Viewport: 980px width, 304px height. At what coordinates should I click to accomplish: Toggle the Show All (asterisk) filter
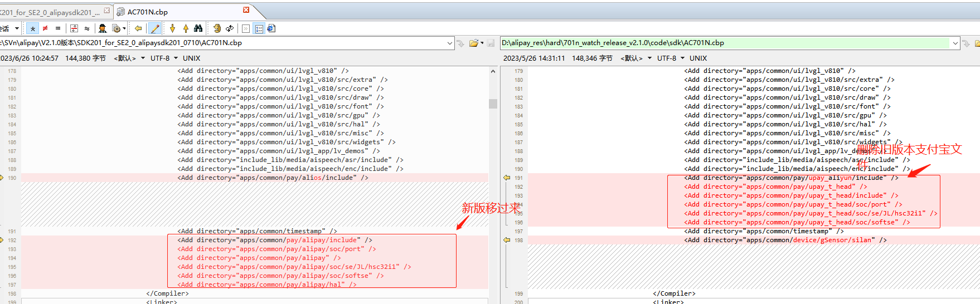click(x=33, y=28)
